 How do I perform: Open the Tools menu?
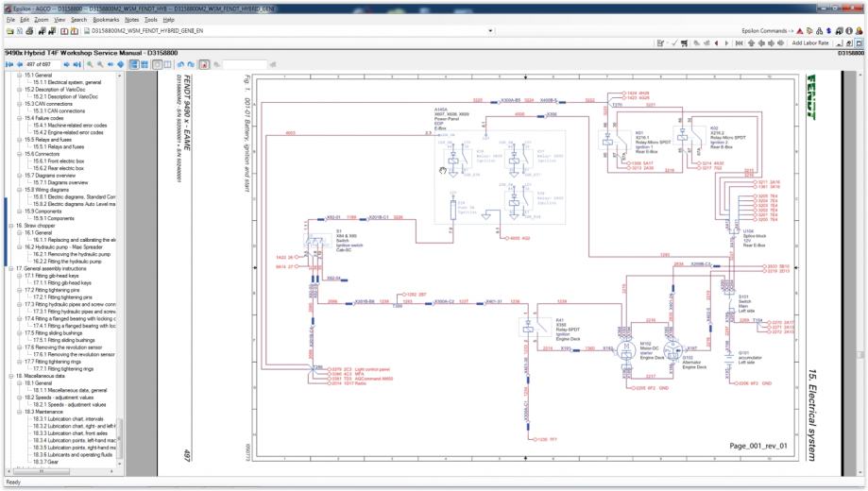pos(150,19)
